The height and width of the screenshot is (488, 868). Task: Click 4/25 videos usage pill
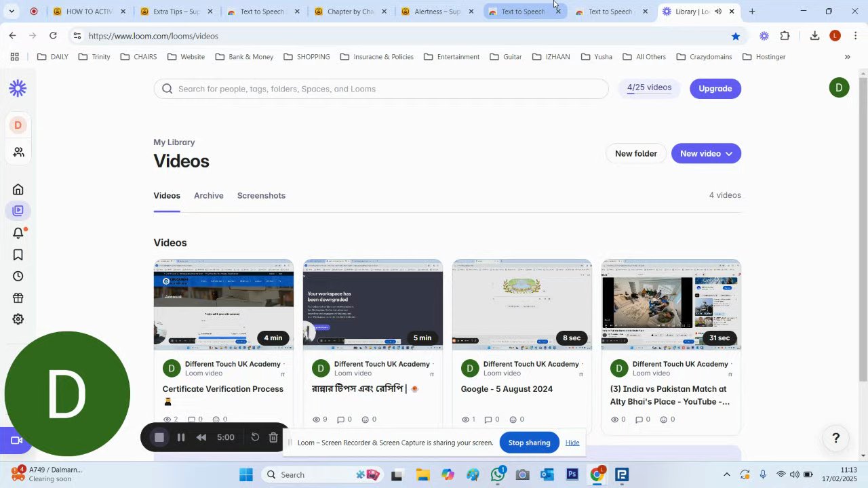pyautogui.click(x=649, y=88)
